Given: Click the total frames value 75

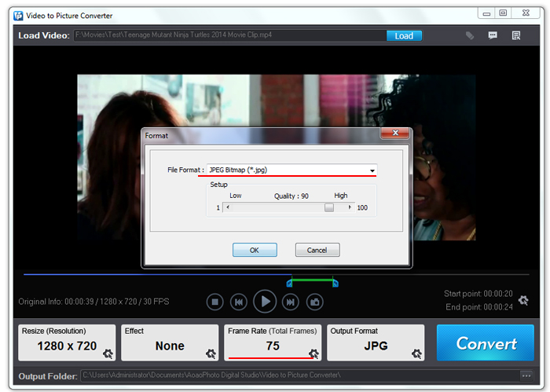Looking at the screenshot, I should point(273,346).
